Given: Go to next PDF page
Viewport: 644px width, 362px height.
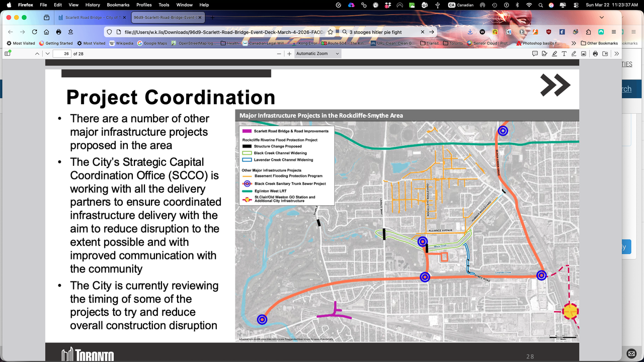Looking at the screenshot, I should 47,53.
